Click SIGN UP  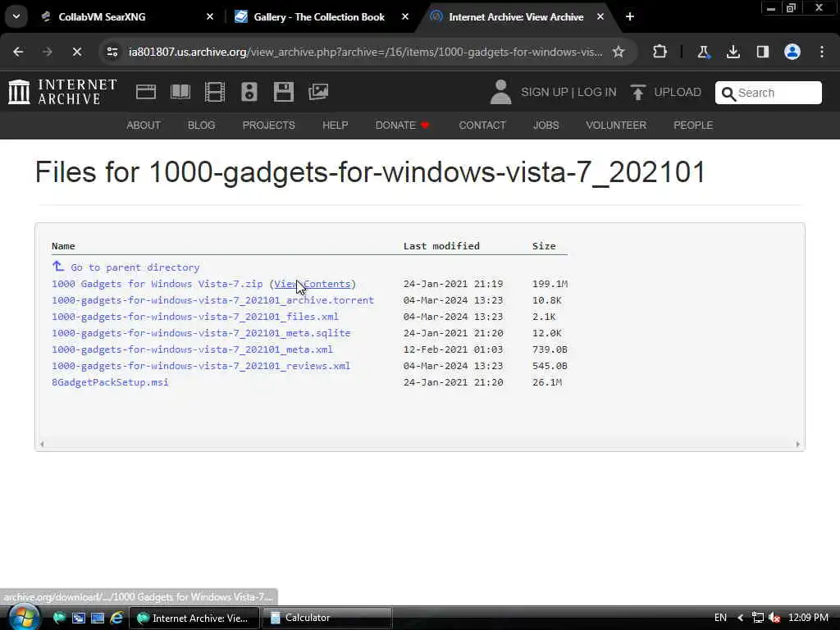coord(545,92)
